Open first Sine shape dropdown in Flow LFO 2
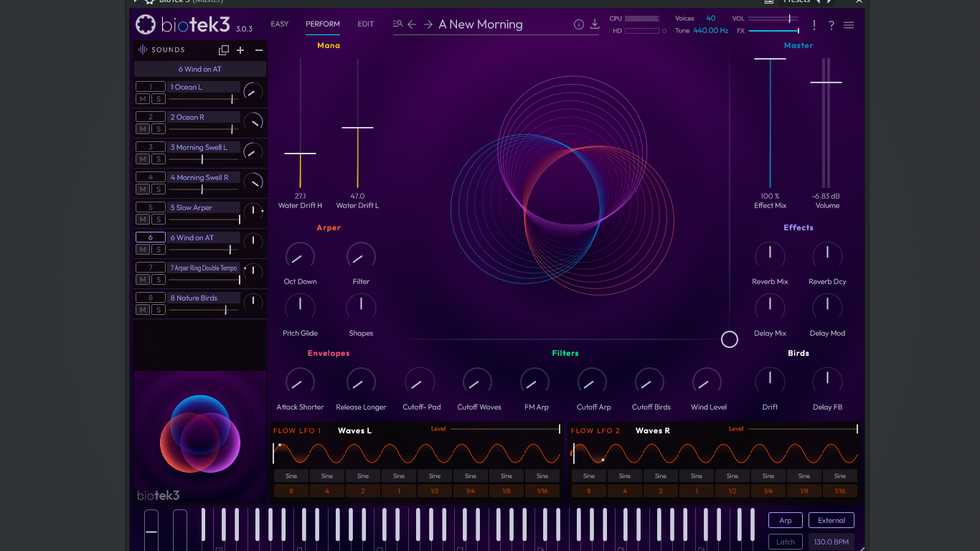Screen dimensions: 980x551 click(x=589, y=476)
